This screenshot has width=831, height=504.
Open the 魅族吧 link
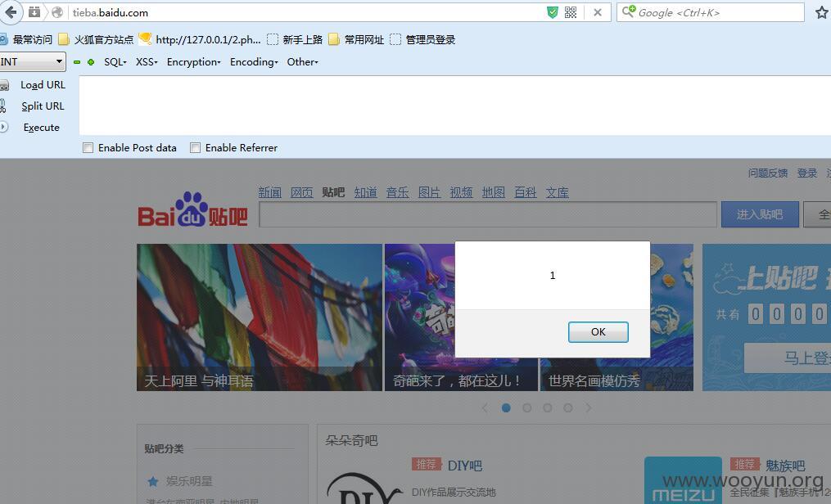(785, 466)
